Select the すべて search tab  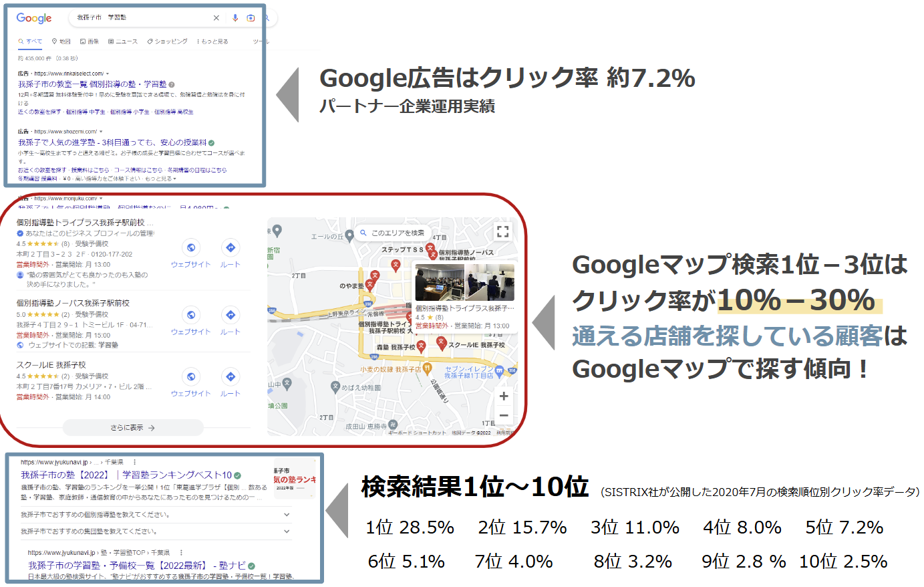coord(30,41)
